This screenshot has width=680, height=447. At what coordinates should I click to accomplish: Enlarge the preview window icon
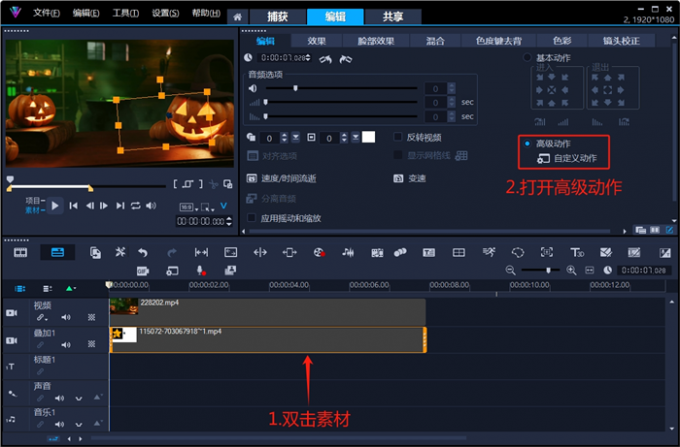[228, 184]
